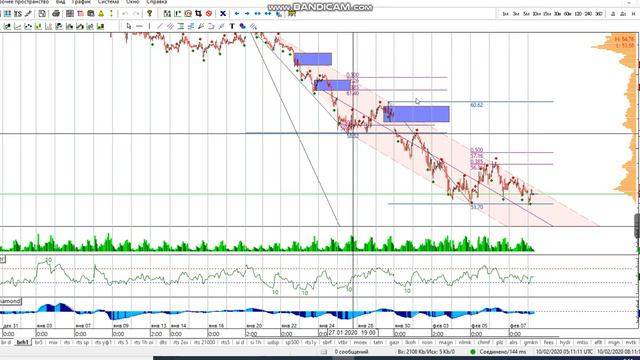
Task: Click the bold blue X toolbar icon
Action: 223,13
